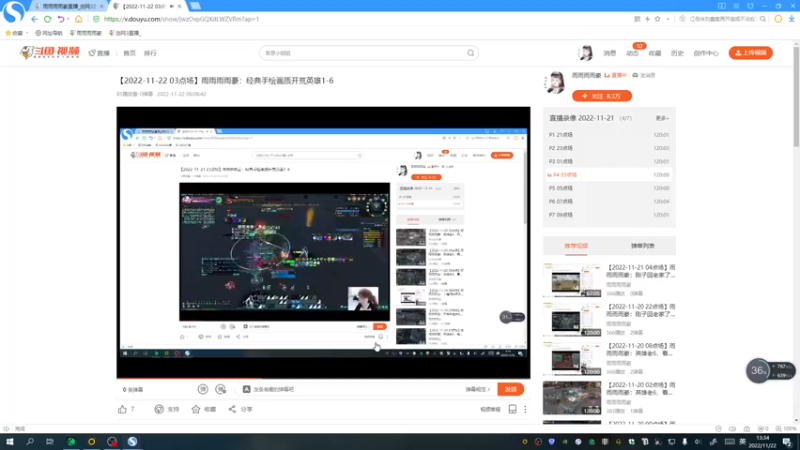Open 动态 feed in header
This screenshot has height=450, width=800.
pos(632,53)
